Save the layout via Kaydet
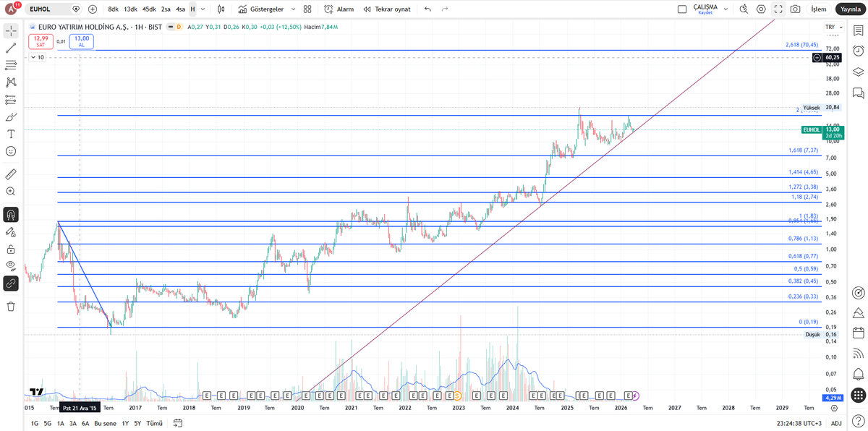 pos(705,12)
